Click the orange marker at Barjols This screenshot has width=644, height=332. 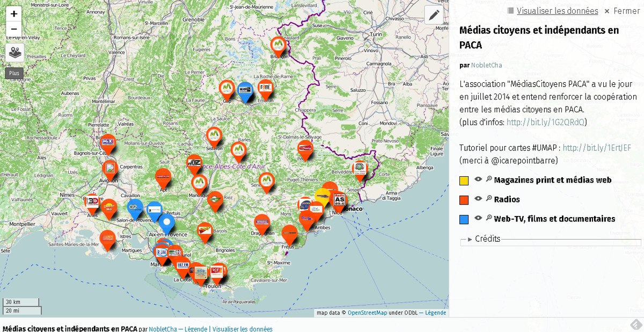(204, 233)
